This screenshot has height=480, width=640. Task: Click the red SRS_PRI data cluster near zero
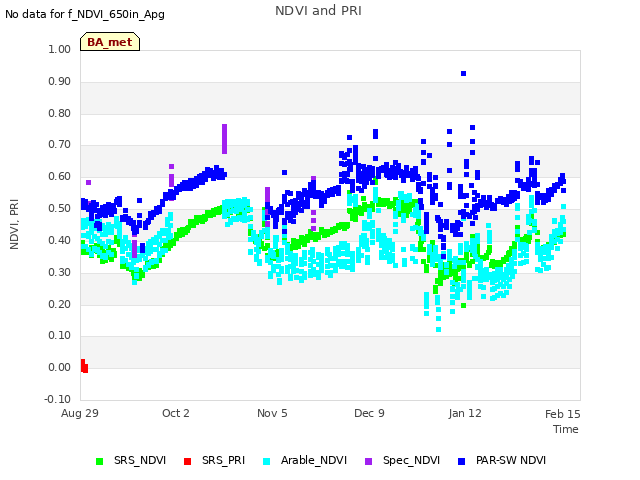point(84,366)
